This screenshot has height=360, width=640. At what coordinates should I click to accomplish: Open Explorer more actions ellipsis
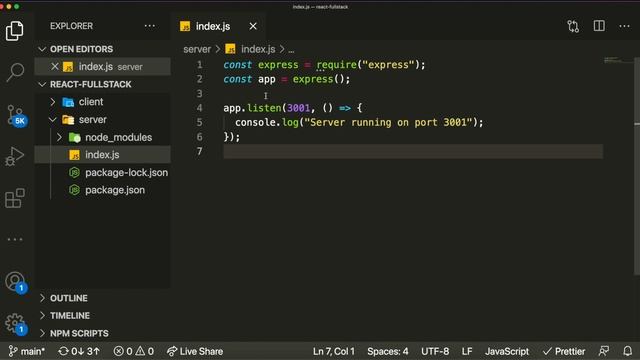coord(149,26)
